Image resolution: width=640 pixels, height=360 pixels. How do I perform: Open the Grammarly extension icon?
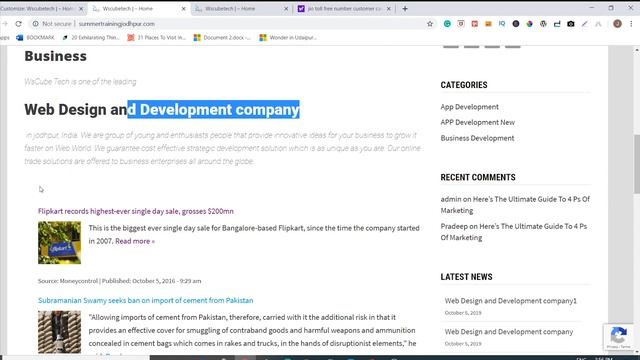(x=447, y=24)
